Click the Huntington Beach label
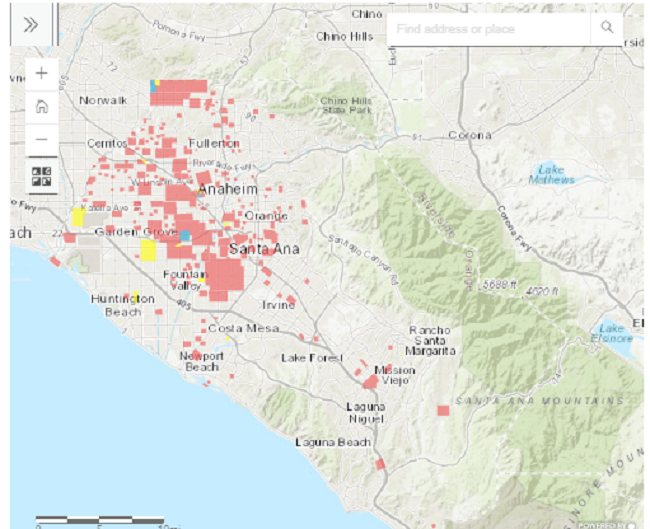The height and width of the screenshot is (529, 650). [x=123, y=305]
